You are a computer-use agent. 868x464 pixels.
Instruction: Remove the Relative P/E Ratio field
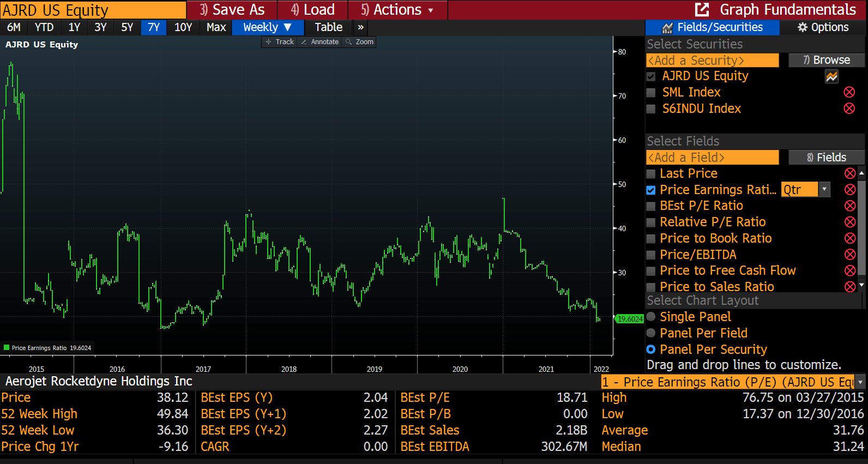[850, 222]
